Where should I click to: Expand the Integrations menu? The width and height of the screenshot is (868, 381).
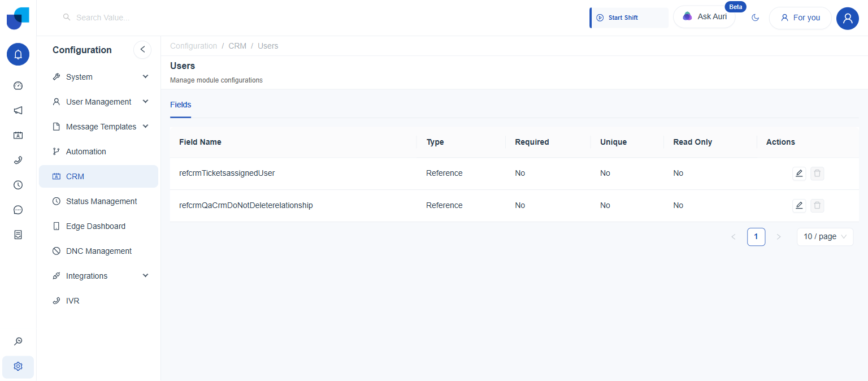98,276
